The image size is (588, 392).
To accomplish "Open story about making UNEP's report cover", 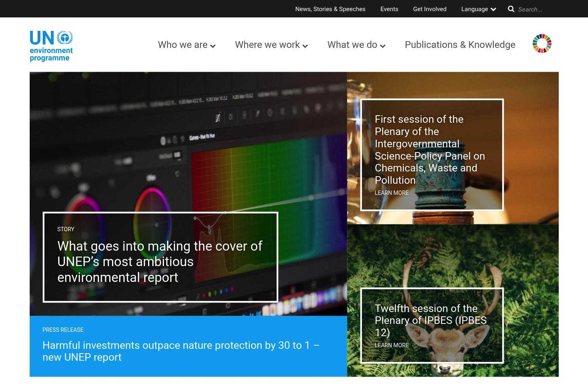I will (160, 262).
